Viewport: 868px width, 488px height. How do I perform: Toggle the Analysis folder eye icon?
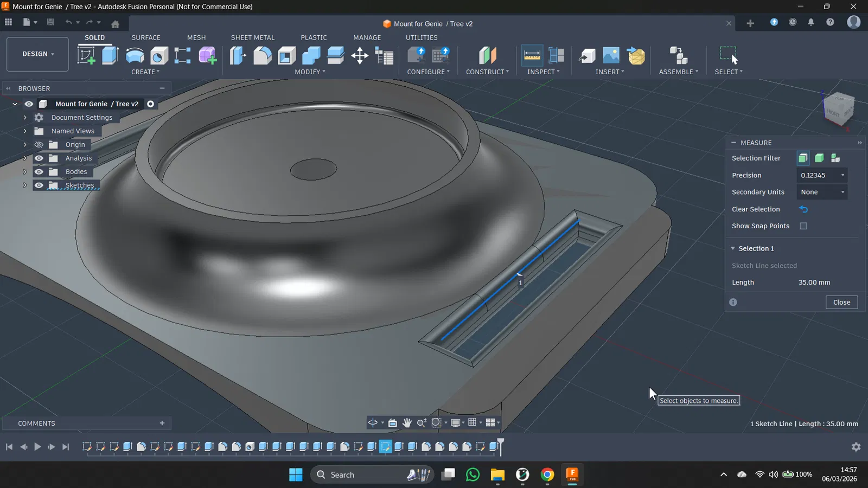pyautogui.click(x=39, y=158)
